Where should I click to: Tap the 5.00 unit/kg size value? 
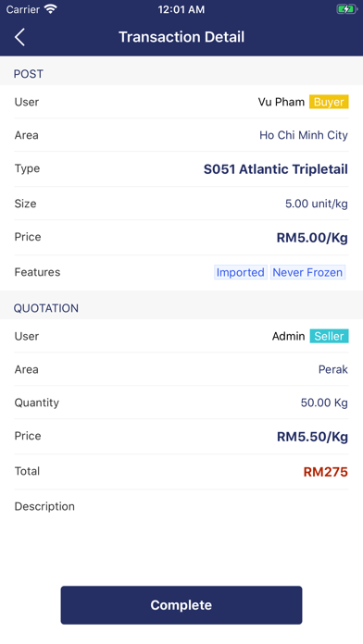[317, 204]
